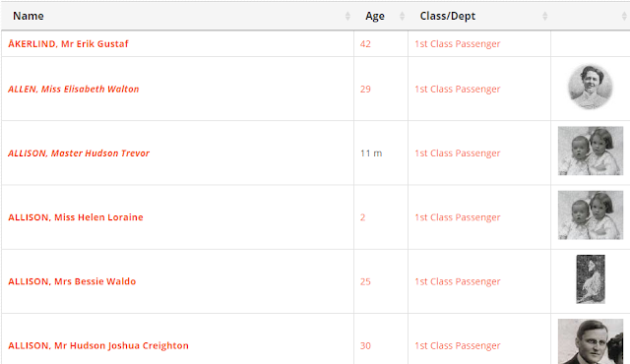
Task: Sort table by Name column arrows
Action: (347, 16)
